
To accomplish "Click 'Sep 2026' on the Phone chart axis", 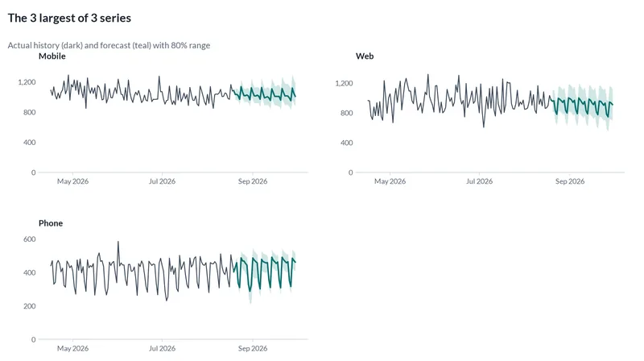I will (253, 349).
